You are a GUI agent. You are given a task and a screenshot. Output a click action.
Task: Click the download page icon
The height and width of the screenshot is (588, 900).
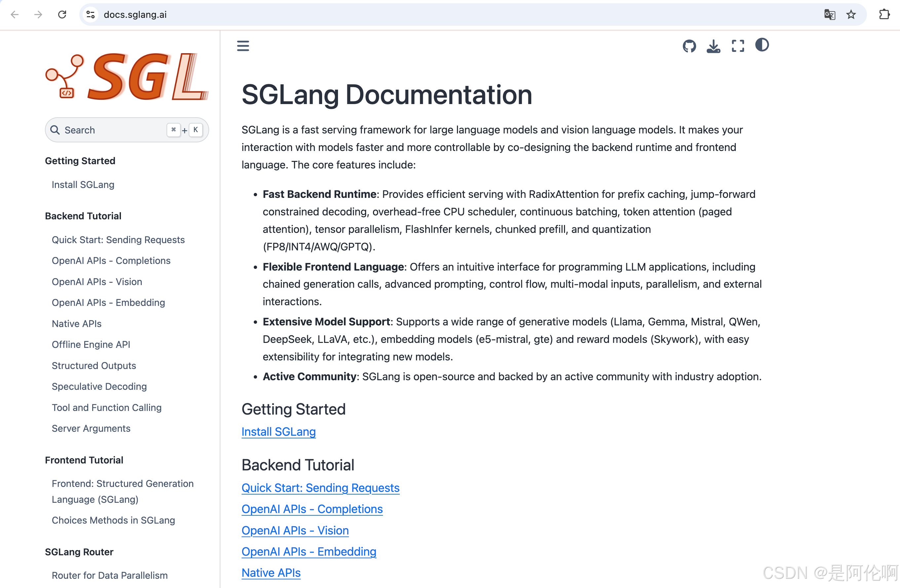(x=713, y=46)
